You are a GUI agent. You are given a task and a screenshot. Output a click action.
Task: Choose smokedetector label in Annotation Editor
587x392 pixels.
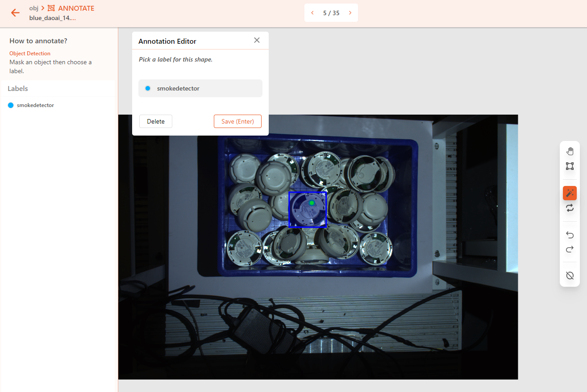[200, 88]
